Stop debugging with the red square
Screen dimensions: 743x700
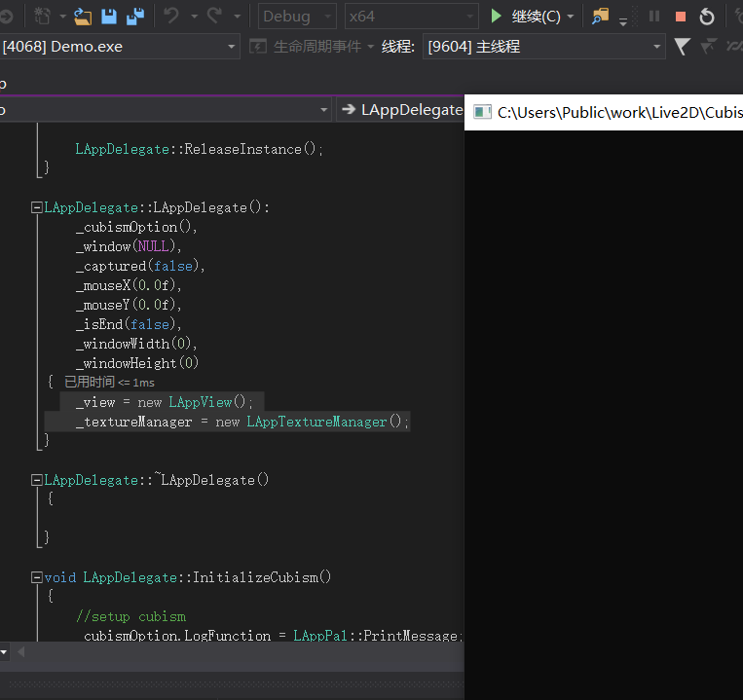[681, 17]
